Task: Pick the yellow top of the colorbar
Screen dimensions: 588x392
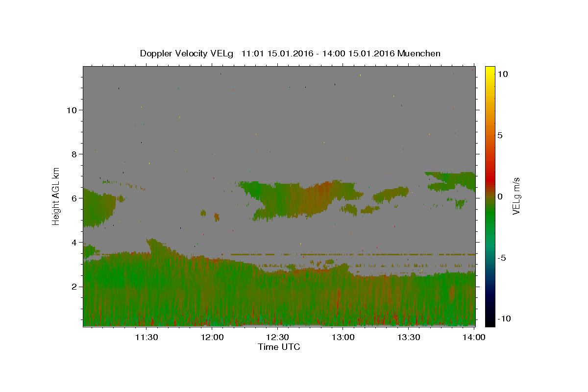Action: click(490, 70)
